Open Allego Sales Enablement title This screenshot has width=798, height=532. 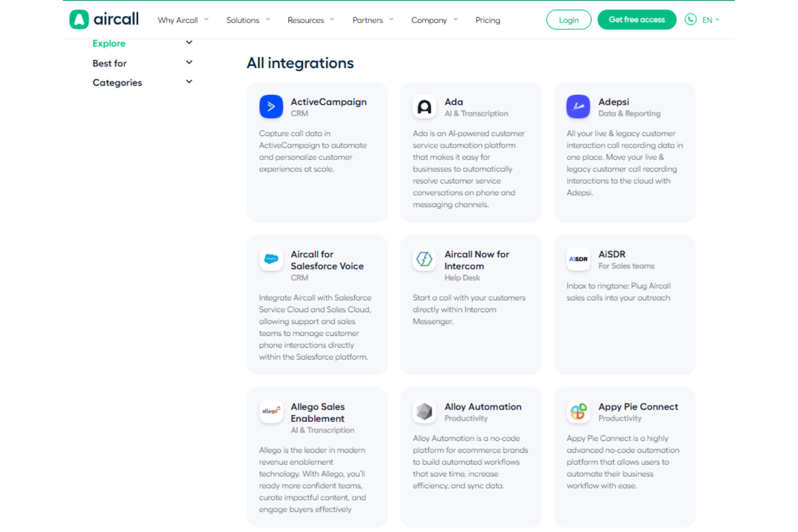tap(318, 413)
